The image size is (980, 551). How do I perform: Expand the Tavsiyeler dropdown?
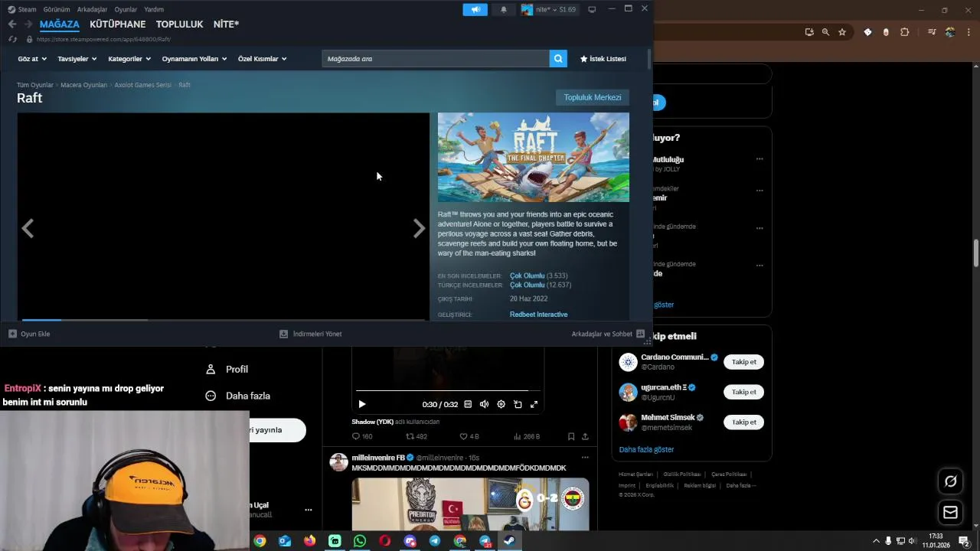(x=77, y=59)
